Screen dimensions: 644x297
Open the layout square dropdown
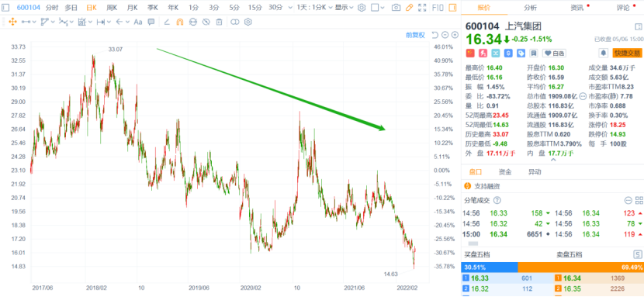pyautogui.click(x=377, y=8)
